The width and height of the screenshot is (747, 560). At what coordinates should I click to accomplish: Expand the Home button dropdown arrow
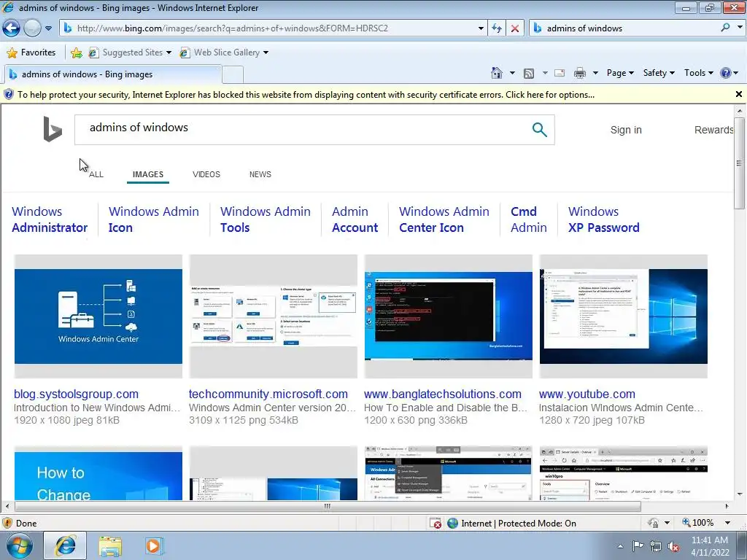[x=512, y=73]
